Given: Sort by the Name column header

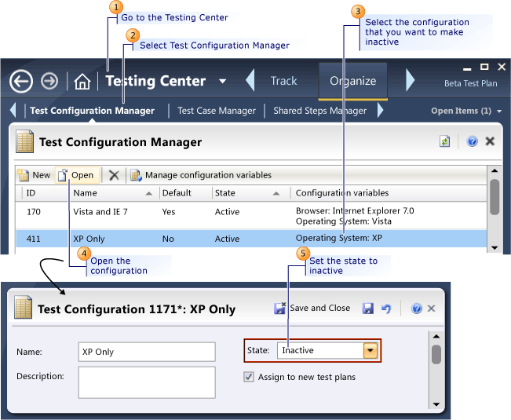Looking at the screenshot, I should click(x=113, y=193).
